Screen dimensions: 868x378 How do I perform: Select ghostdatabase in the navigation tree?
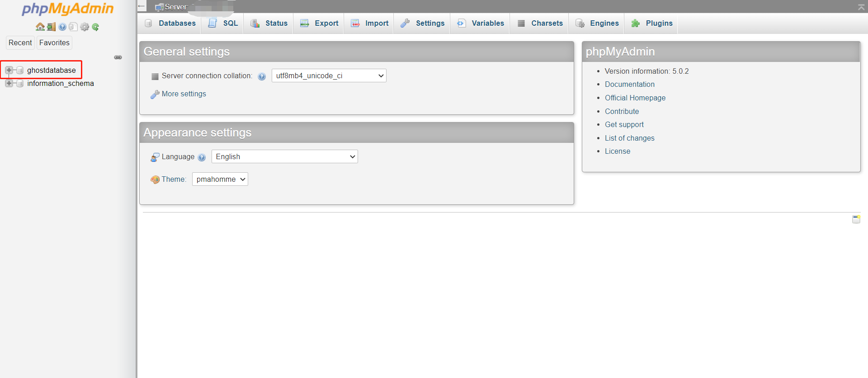[x=51, y=70]
